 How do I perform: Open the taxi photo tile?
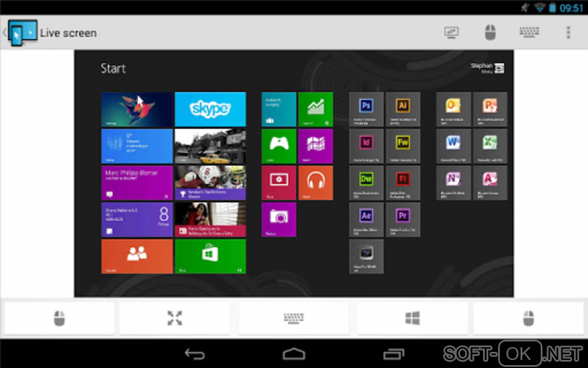[210, 146]
